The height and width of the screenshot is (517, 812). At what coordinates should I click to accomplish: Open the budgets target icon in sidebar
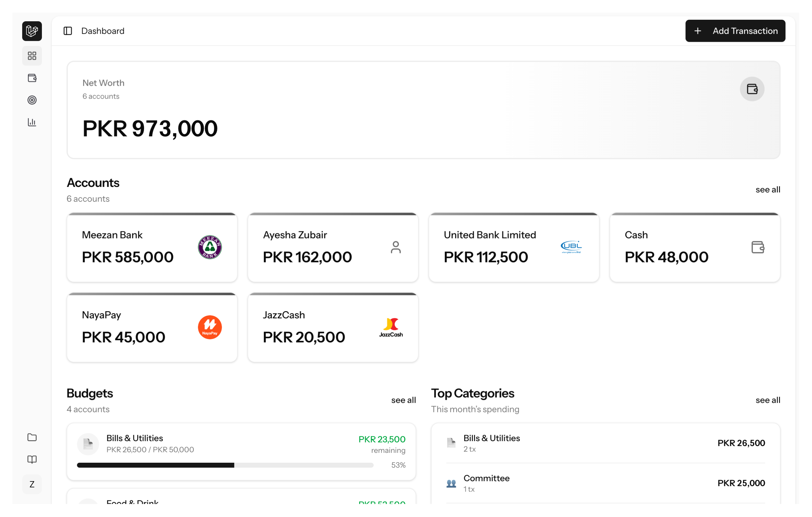[32, 100]
